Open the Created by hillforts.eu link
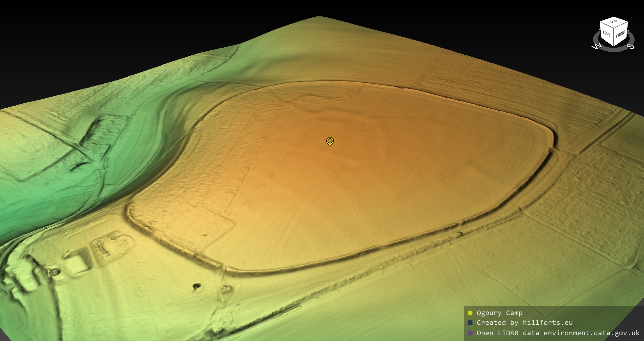This screenshot has width=644, height=341. 525,323
